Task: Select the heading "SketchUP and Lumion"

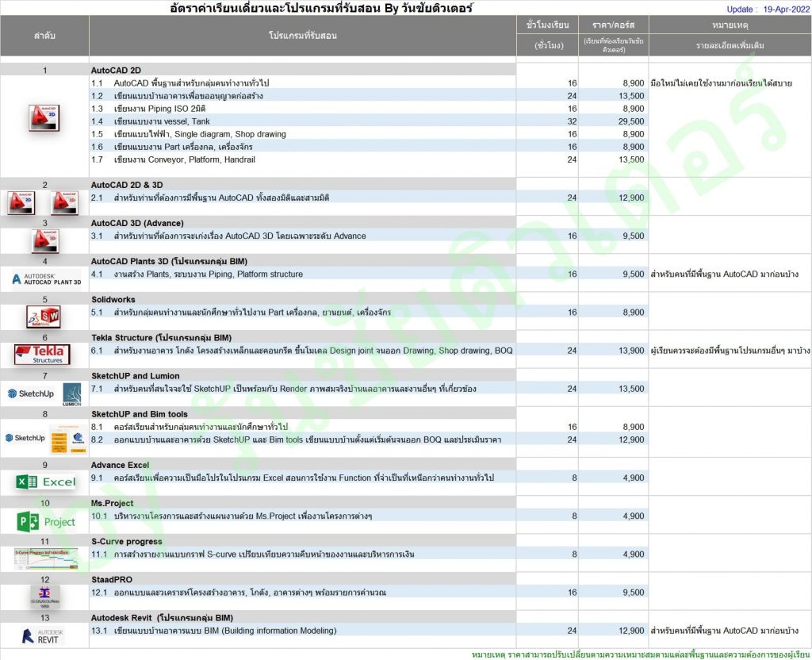Action: (135, 376)
